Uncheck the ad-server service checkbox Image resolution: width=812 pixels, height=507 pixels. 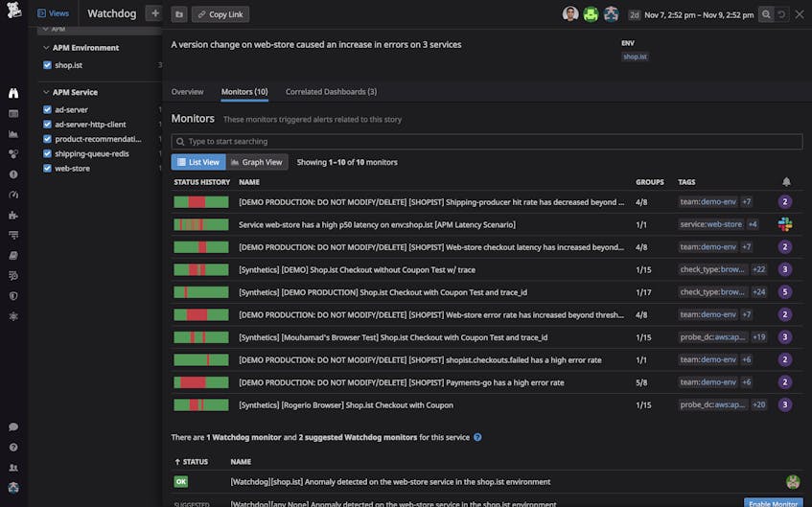point(48,110)
